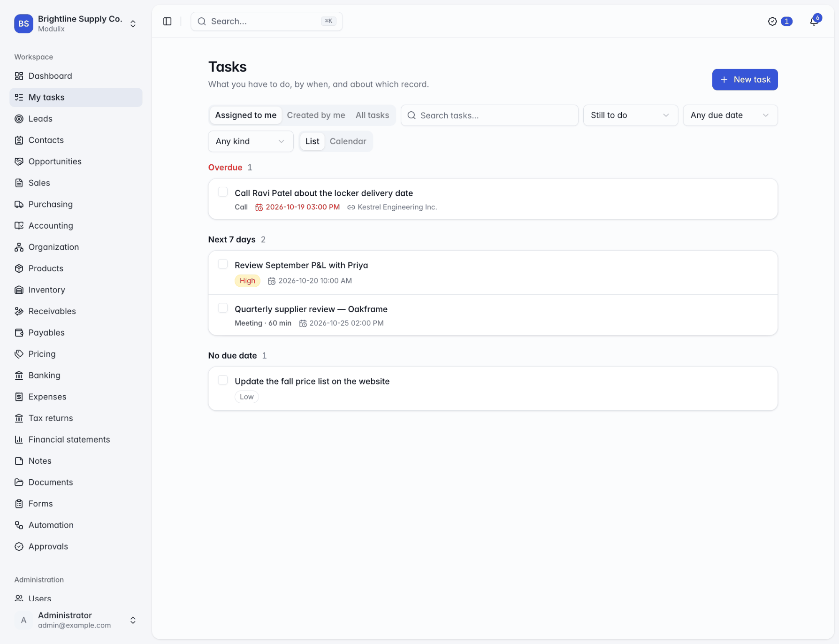Expand the Any due date filter

point(730,115)
